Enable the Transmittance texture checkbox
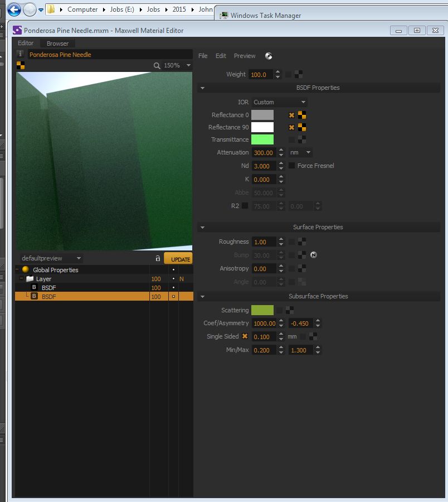The height and width of the screenshot is (502, 448). pyautogui.click(x=291, y=139)
